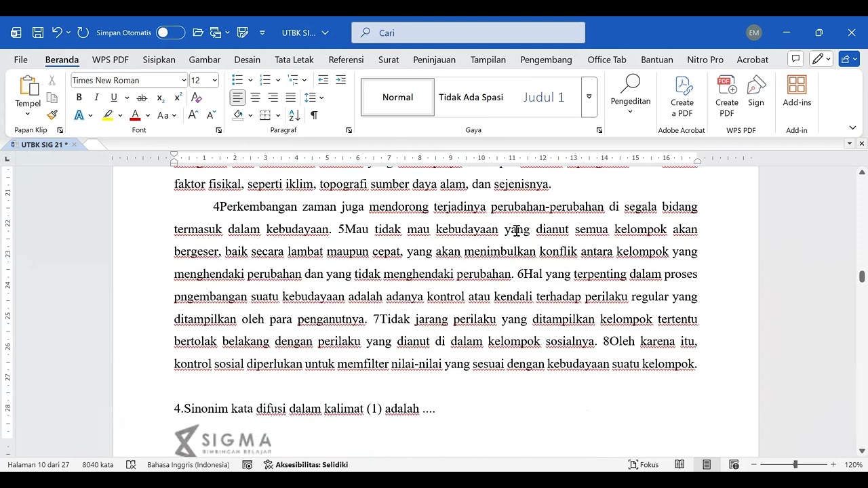Screen dimensions: 868x488
Task: Redo with the repeat arrow icon
Action: 83,33
